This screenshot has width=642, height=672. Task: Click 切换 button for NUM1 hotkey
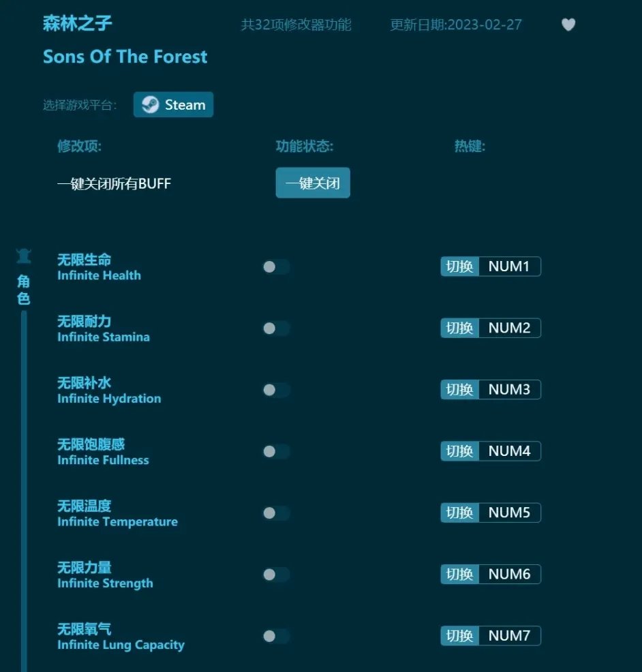(459, 266)
